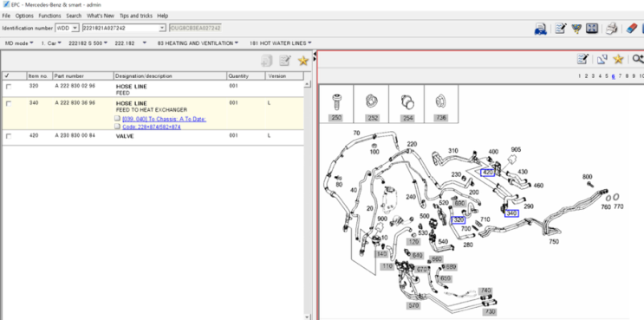
Task: Click the panel splitter collapse arrows
Action: [x=315, y=57]
